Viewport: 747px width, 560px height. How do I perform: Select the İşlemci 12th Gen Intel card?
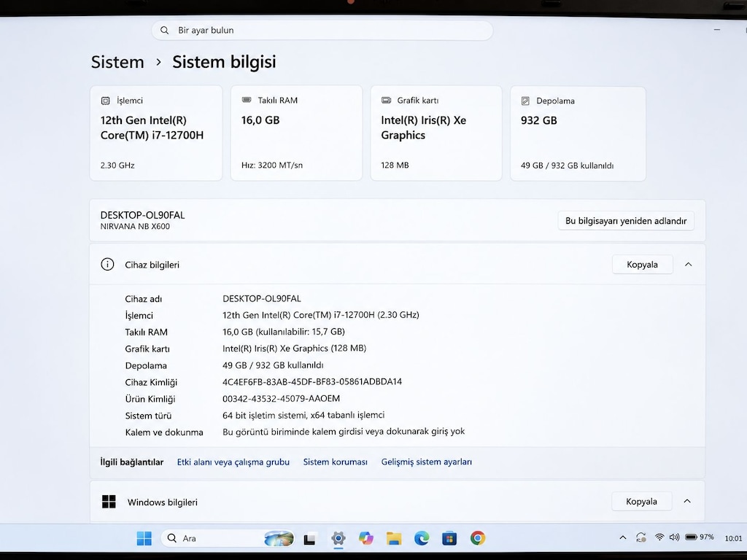[x=156, y=133]
